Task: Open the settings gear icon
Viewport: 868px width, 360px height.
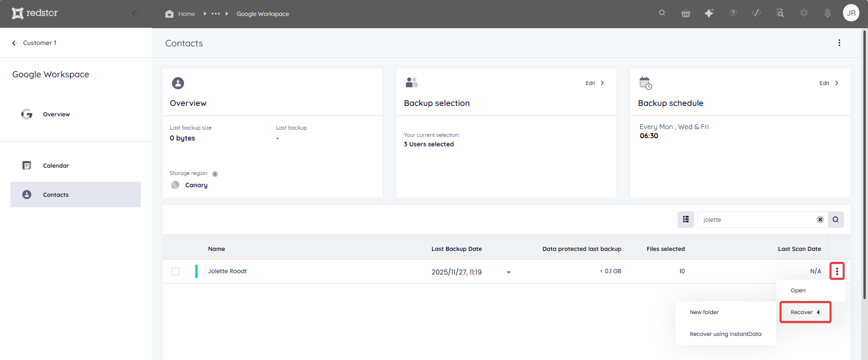Action: pyautogui.click(x=804, y=13)
